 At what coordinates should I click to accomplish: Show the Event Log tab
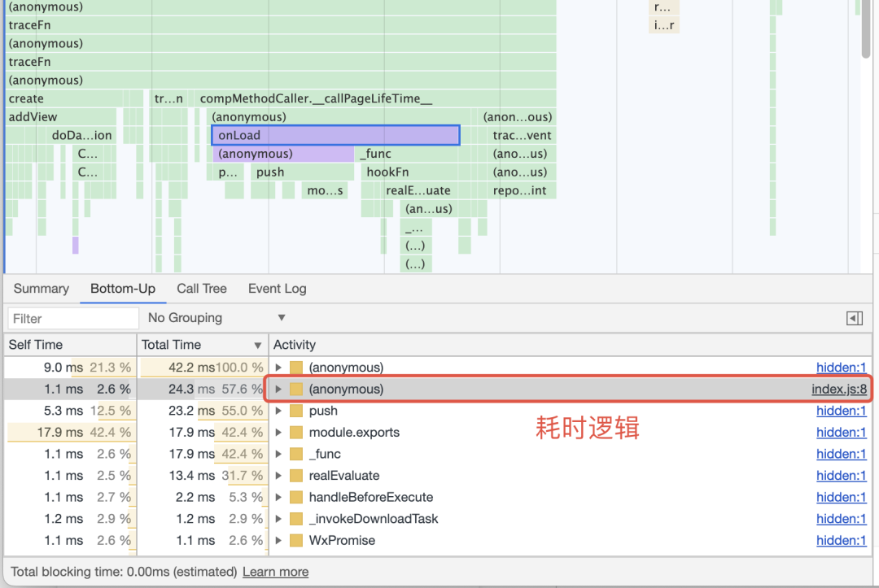(x=278, y=289)
